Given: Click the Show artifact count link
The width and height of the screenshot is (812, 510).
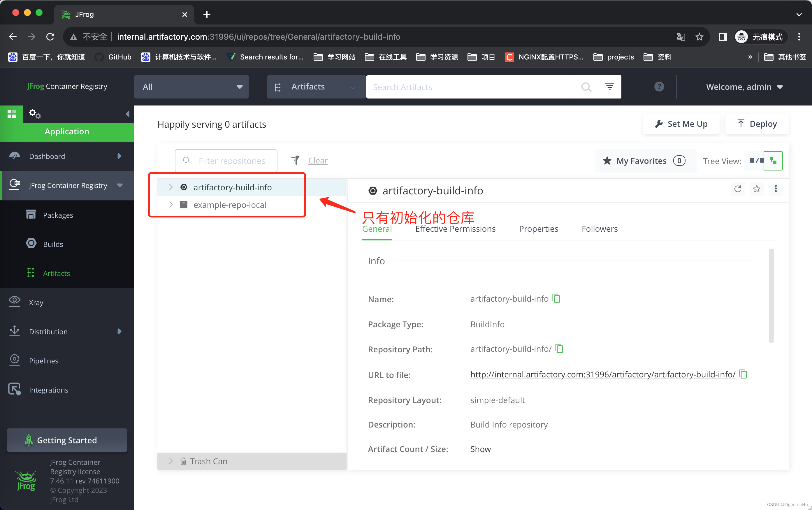Looking at the screenshot, I should (480, 449).
